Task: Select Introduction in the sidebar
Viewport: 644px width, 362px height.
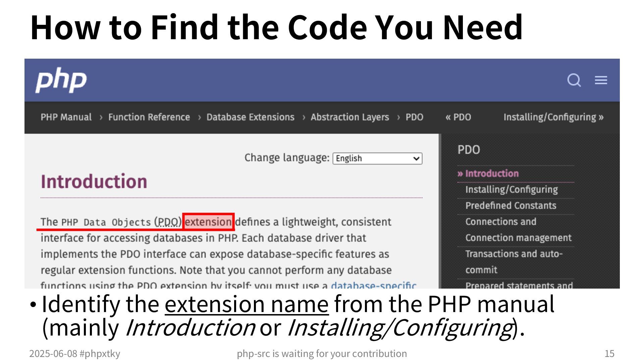Action: coord(491,173)
